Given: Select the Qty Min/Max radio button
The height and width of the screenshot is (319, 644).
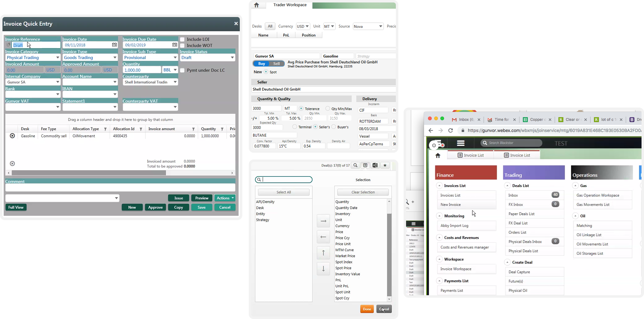Looking at the screenshot, I should tap(328, 108).
